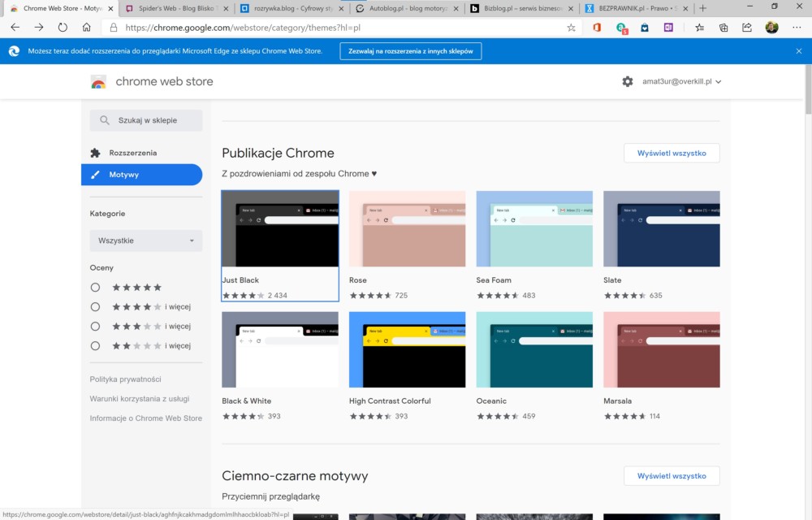Close the Bizblog.pl tab
The height and width of the screenshot is (520, 812).
coord(571,9)
